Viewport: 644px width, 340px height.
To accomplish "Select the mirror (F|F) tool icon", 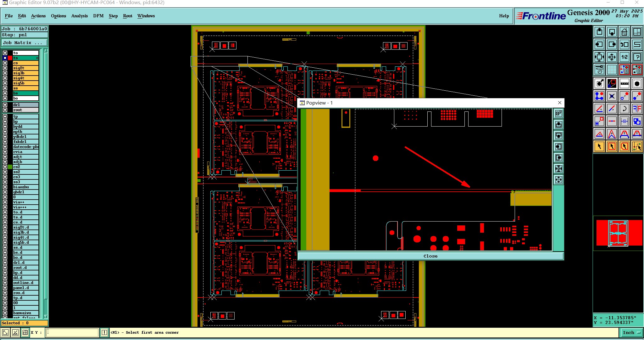I will click(637, 109).
